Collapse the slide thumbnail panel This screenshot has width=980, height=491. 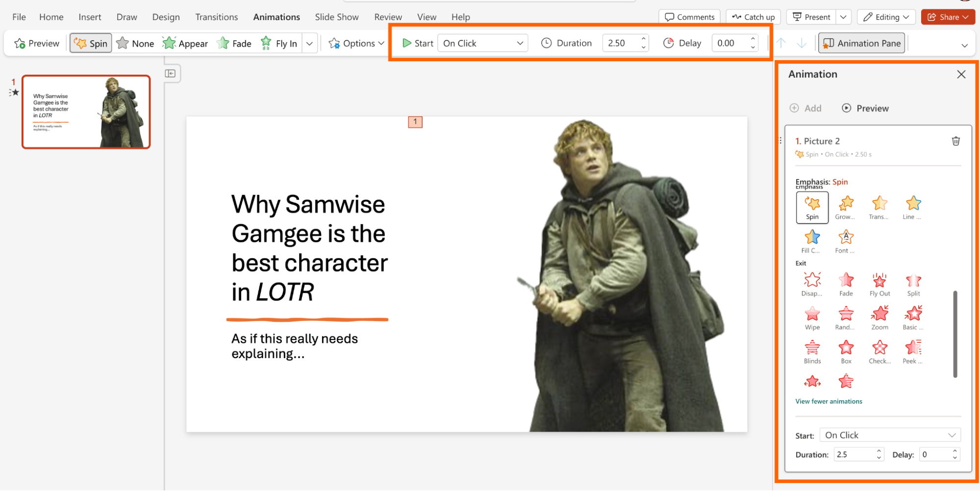pos(170,74)
